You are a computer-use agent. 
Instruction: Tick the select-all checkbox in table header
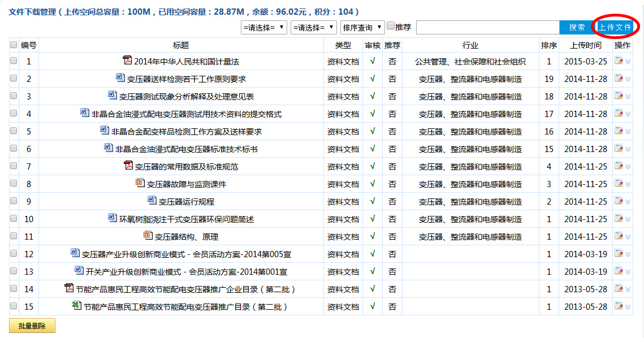[14, 45]
